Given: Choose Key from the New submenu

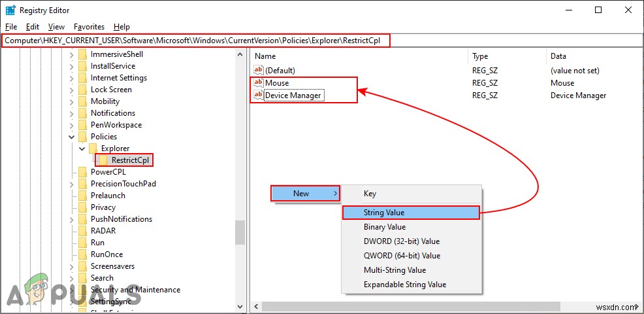Looking at the screenshot, I should pos(411,194).
